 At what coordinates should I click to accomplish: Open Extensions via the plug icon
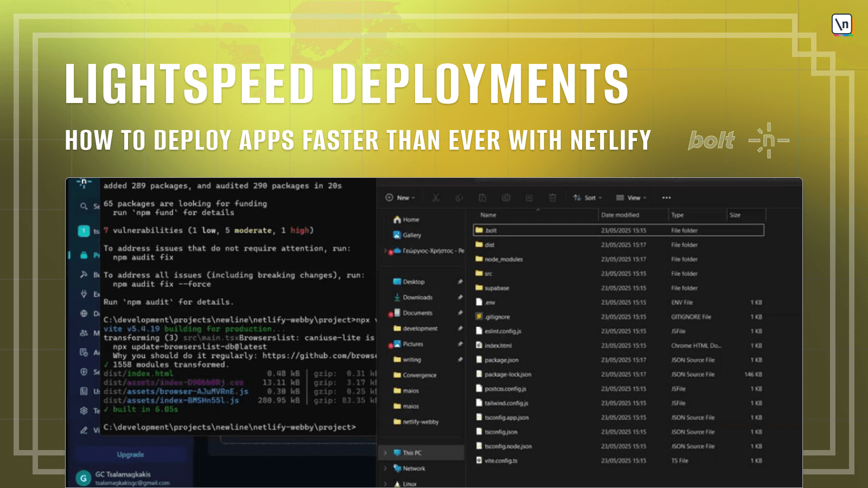coord(84,294)
